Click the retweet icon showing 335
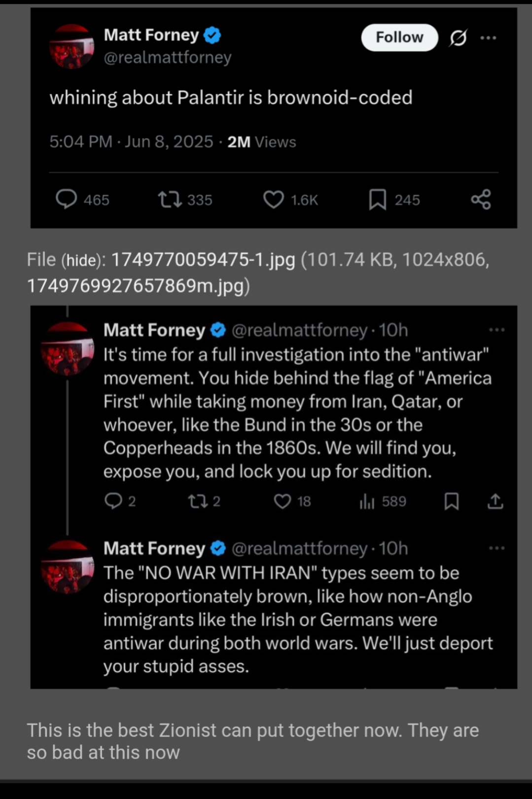The image size is (532, 799). click(170, 200)
